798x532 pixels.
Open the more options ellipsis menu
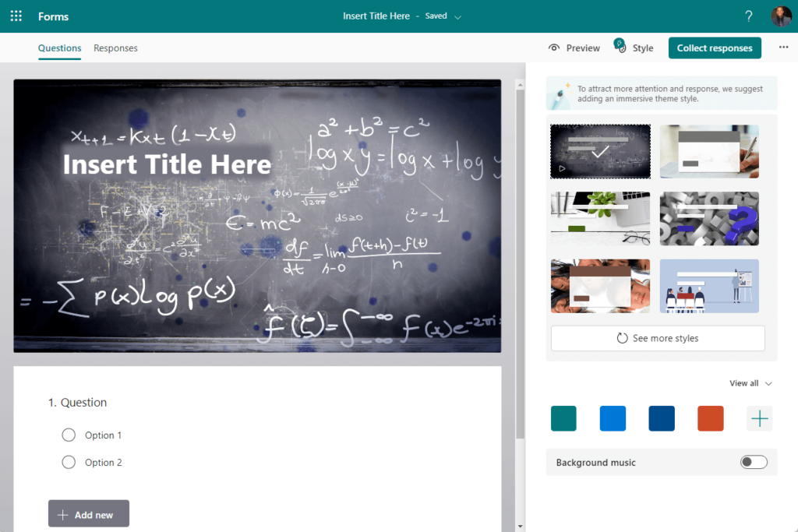point(783,48)
